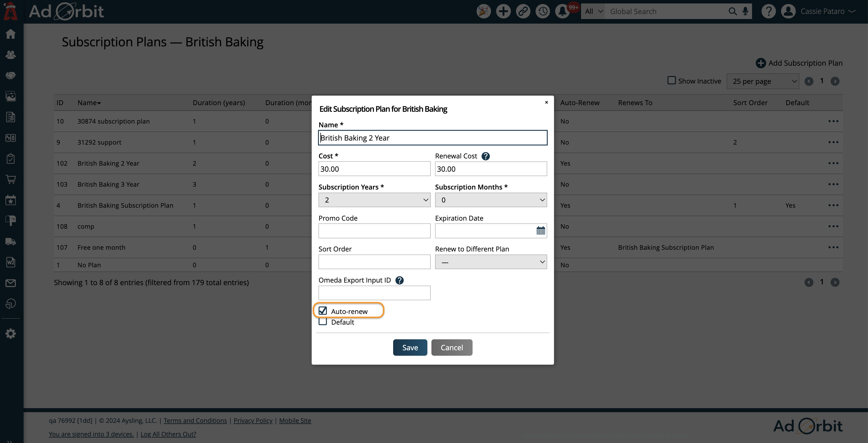Click the Renewal Cost input field
868x443 pixels.
(491, 169)
